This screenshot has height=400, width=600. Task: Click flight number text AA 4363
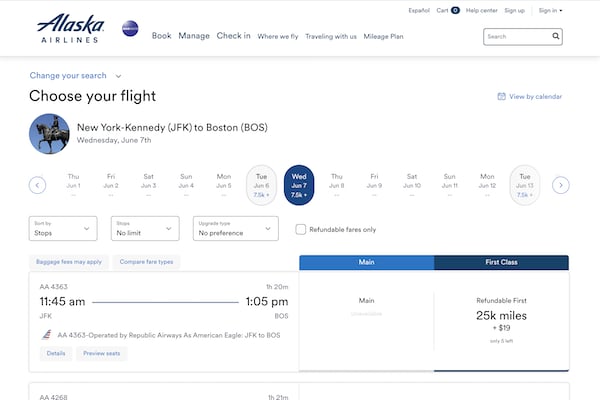54,287
